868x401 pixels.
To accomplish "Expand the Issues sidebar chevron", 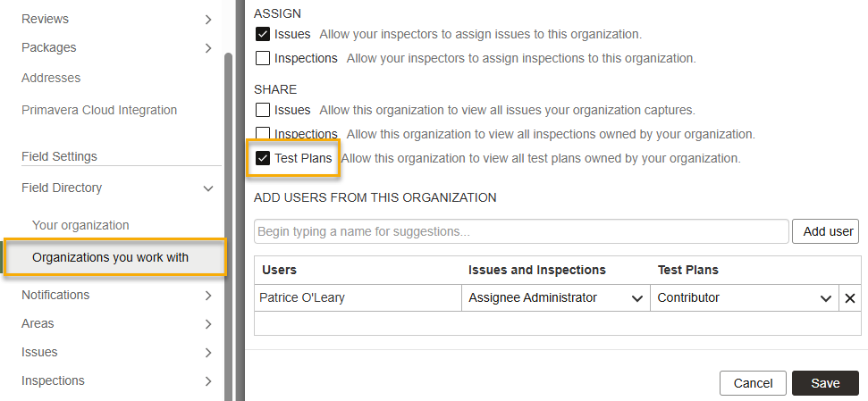I will pyautogui.click(x=207, y=352).
